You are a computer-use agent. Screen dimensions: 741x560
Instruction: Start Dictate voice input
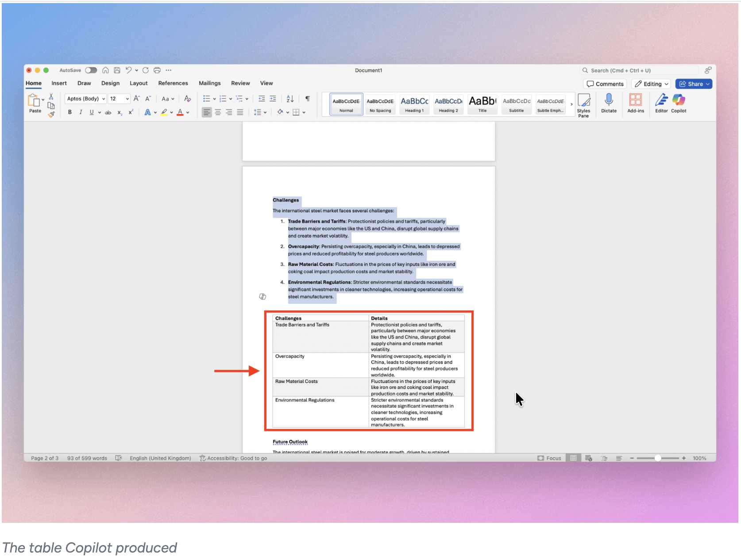[x=609, y=104]
